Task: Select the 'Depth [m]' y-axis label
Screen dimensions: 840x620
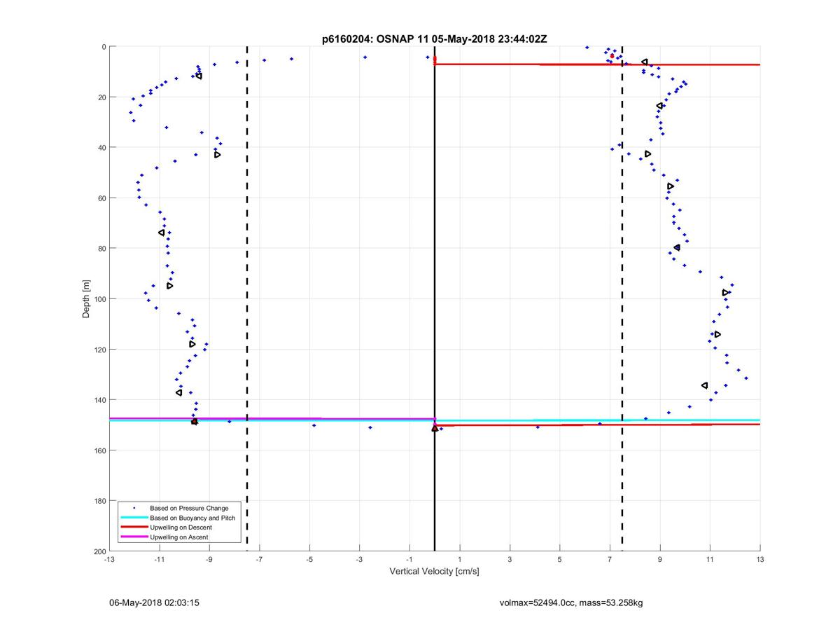Action: click(x=87, y=298)
